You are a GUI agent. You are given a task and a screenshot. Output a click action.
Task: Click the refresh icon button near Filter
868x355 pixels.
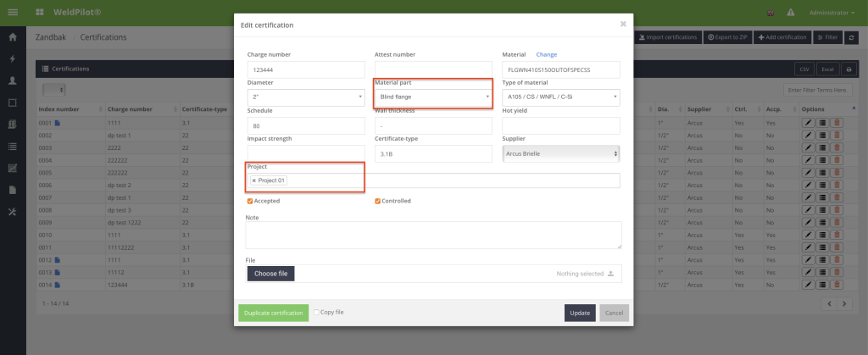point(850,37)
